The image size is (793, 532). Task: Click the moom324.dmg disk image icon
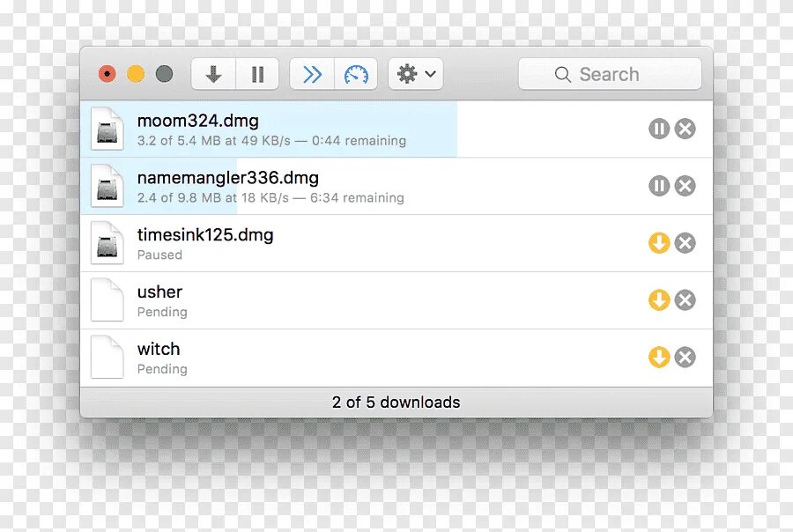click(x=107, y=129)
